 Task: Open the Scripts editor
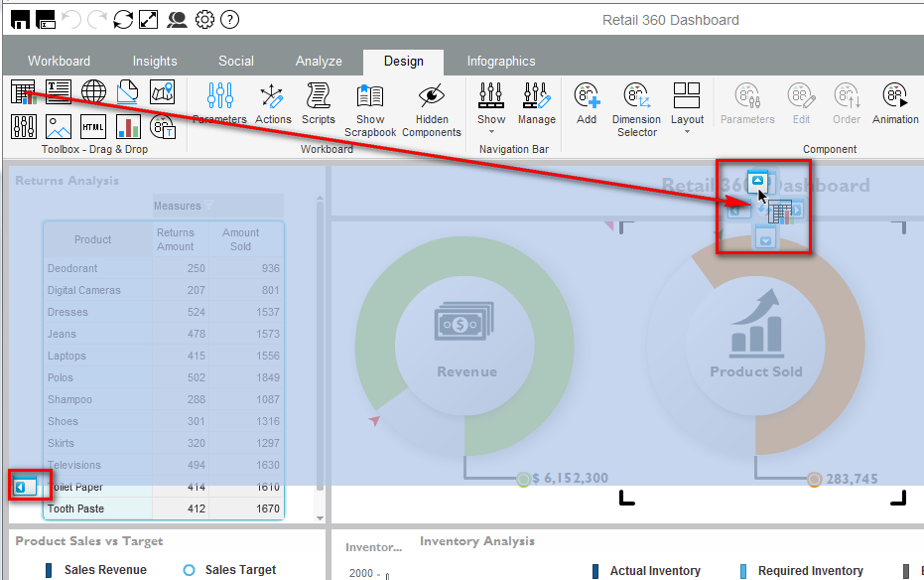pos(319,102)
